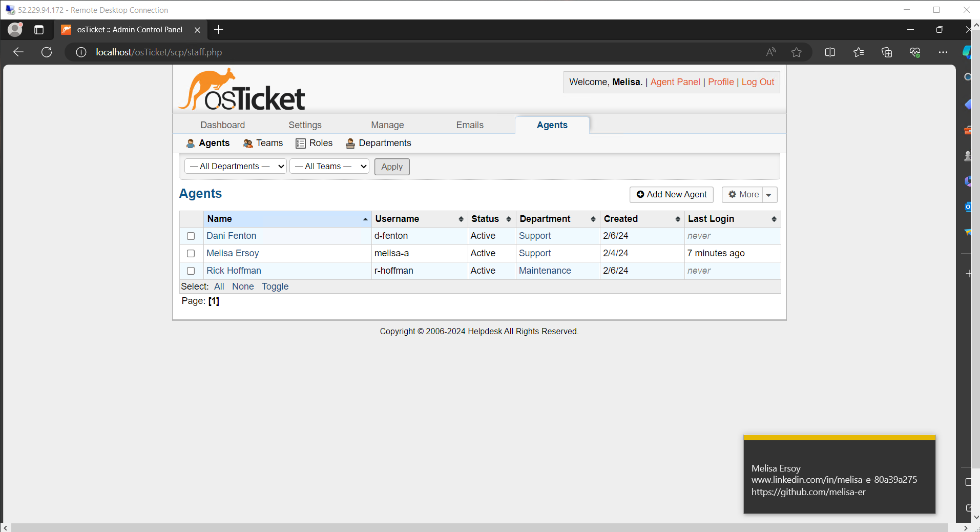Open the Collections icon in the browser toolbar

887,52
